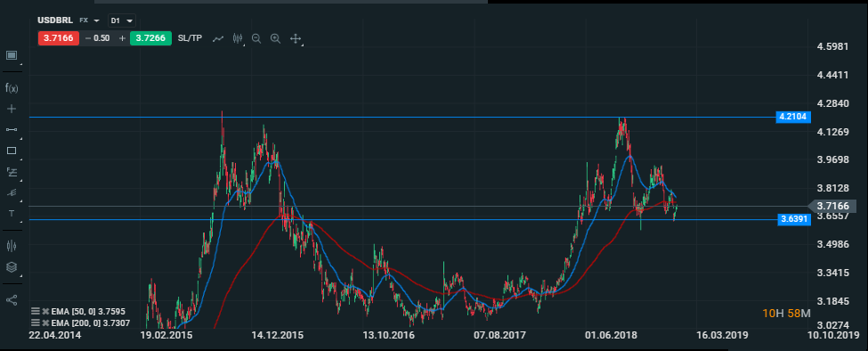Click the share chart icon
Image resolution: width=868 pixels, height=351 pixels.
click(x=12, y=299)
